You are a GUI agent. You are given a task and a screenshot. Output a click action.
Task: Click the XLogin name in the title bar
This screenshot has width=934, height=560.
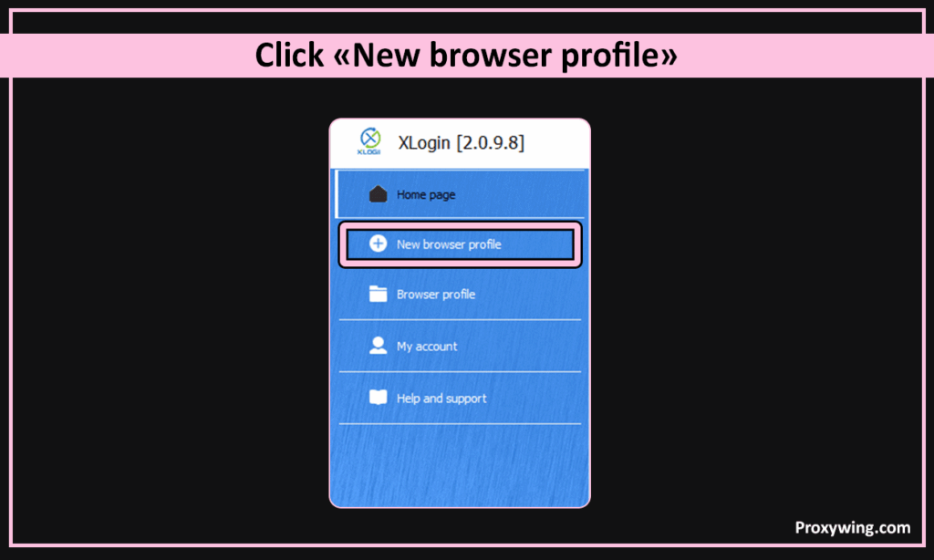(424, 143)
